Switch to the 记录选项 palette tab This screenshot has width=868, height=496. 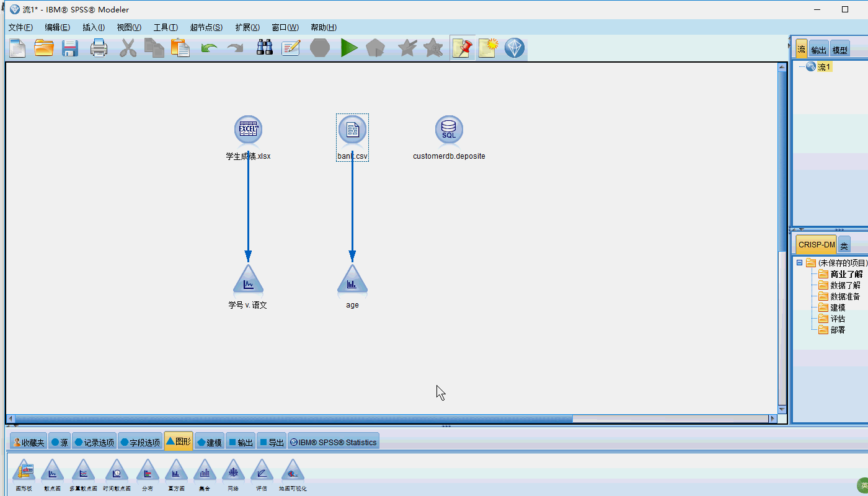point(94,442)
